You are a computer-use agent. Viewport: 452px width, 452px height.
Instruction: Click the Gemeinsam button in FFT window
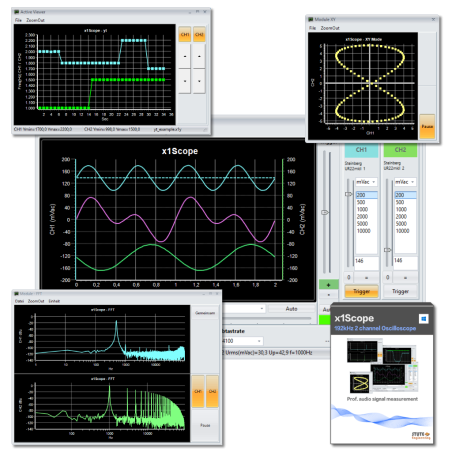pyautogui.click(x=205, y=313)
